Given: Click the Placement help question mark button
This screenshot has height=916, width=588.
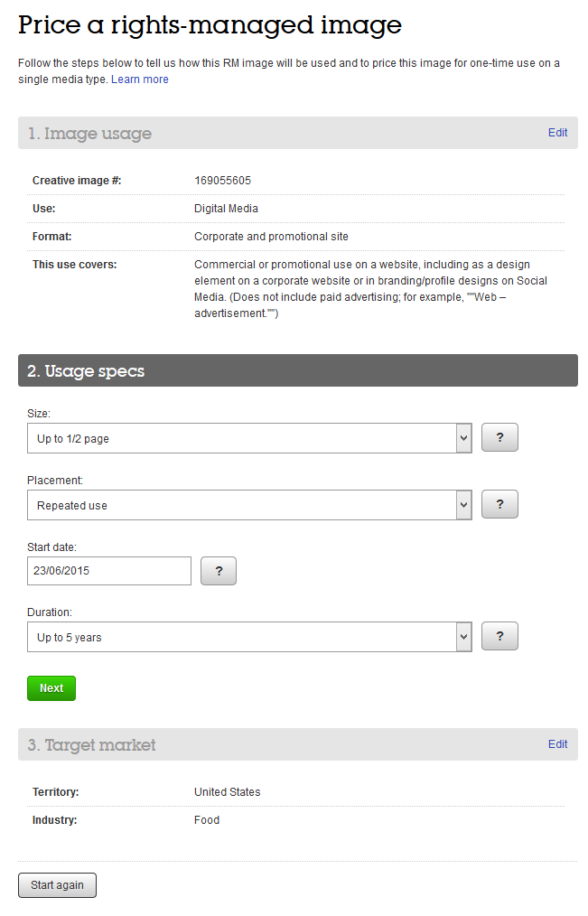Looking at the screenshot, I should point(499,504).
